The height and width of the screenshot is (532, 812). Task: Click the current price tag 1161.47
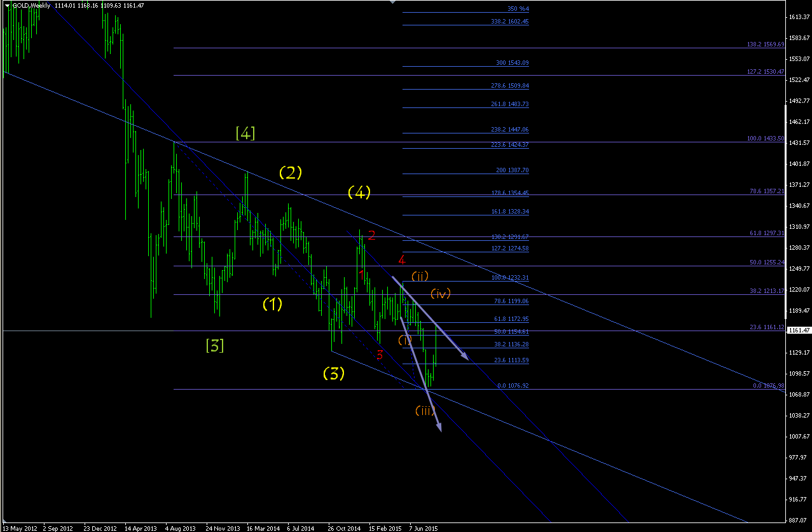coord(799,331)
